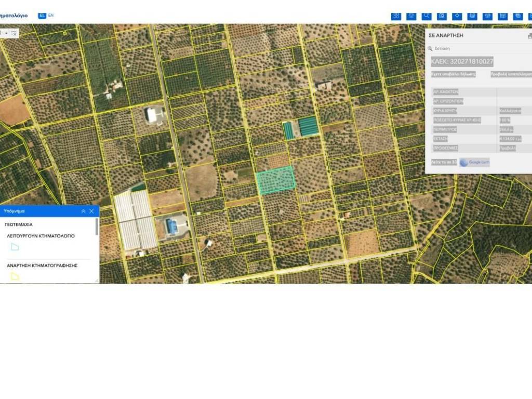Click the ΛΕΙΤΟΥΡΓΟΥΝ ΚΤΗΜΑΤΟΛΟΓΙΟ blue legend swatch
532x399 pixels.
click(x=15, y=247)
